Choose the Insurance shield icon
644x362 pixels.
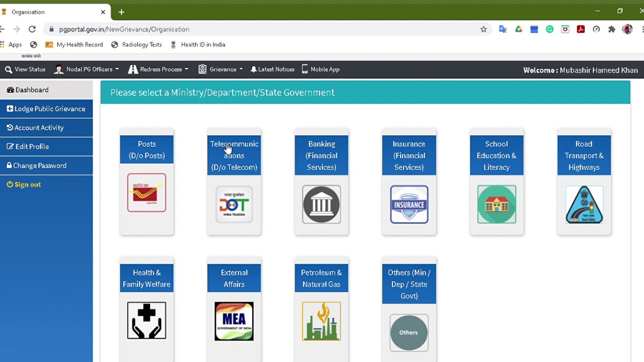[x=409, y=204]
